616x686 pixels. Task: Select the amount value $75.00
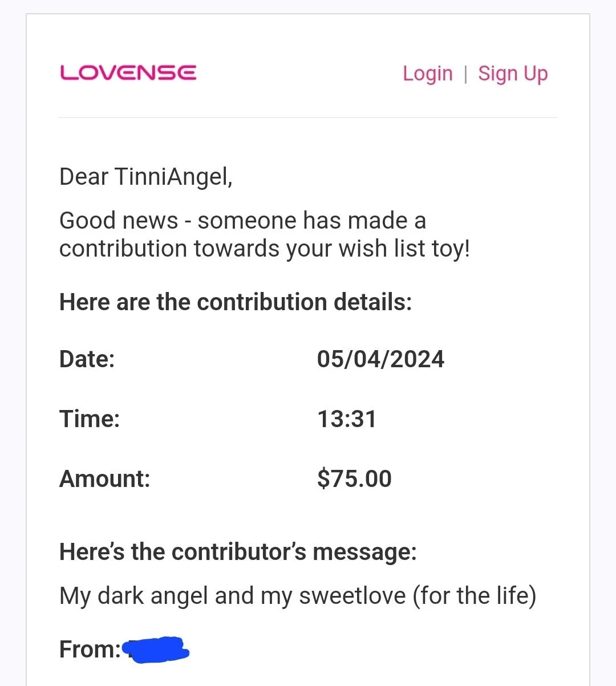tap(354, 479)
